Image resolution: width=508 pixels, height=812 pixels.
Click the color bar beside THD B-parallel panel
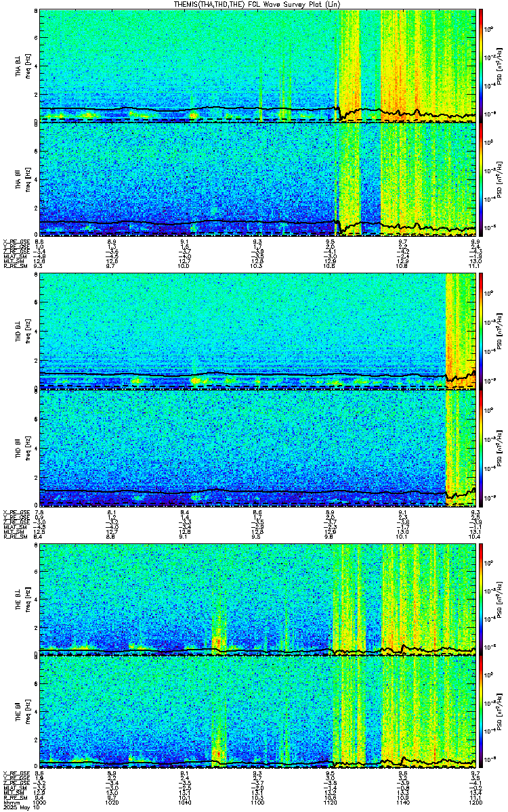pyautogui.click(x=481, y=448)
